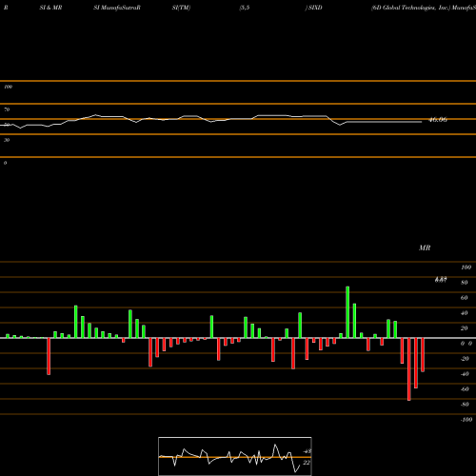Viewport: 476px width, 476px height.
Task: Click the tallest green bar in MR histogram
Action: [x=347, y=312]
